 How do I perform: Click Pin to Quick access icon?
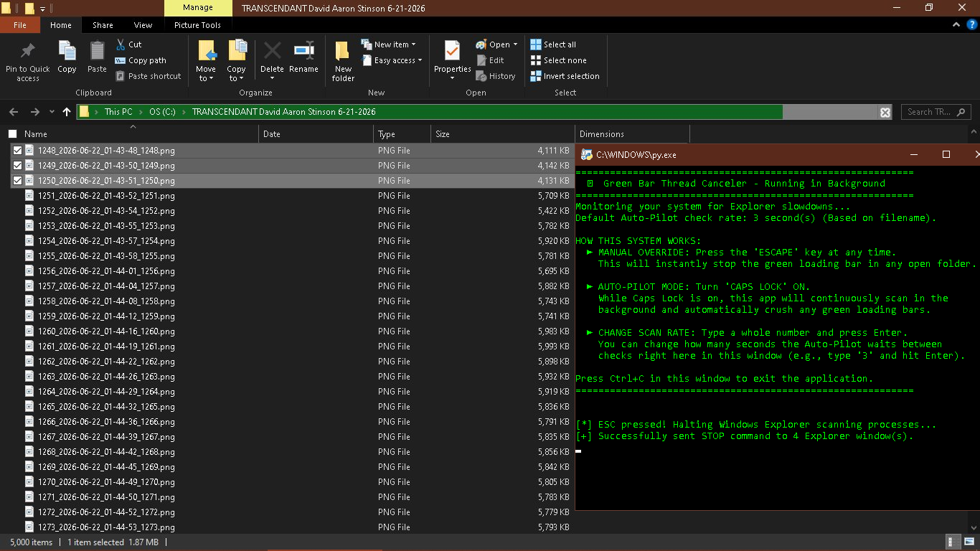click(x=28, y=52)
